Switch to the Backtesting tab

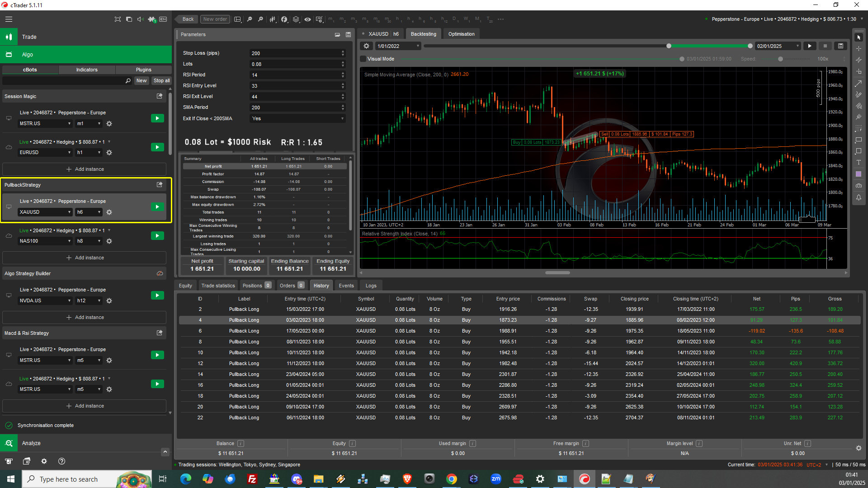click(x=423, y=34)
